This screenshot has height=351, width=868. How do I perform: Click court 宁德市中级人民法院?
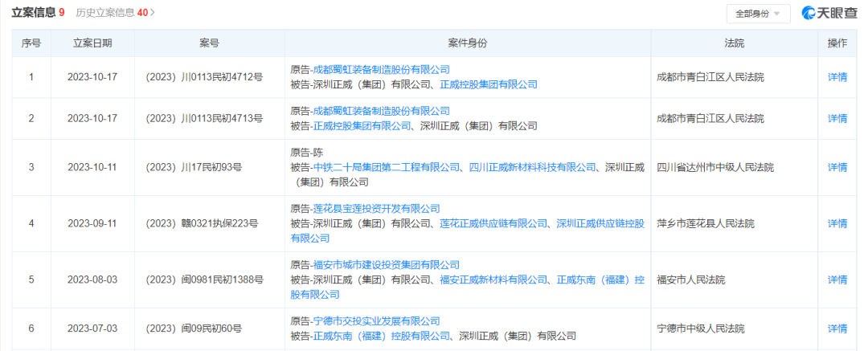(x=700, y=329)
